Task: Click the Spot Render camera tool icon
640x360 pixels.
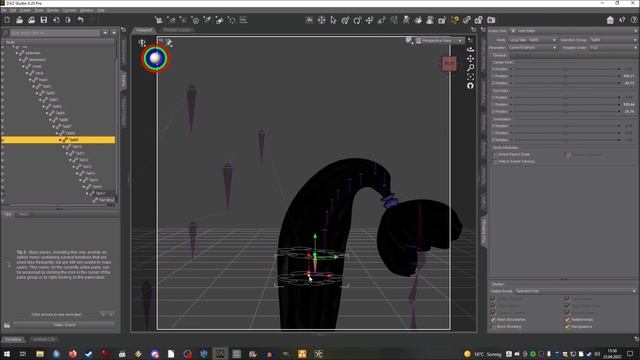Action: click(x=442, y=20)
